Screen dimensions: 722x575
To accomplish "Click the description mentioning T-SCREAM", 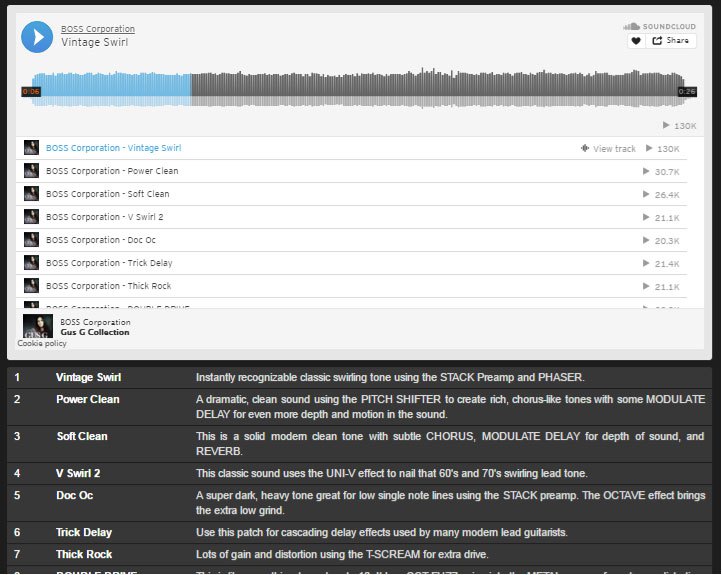I will pos(342,555).
